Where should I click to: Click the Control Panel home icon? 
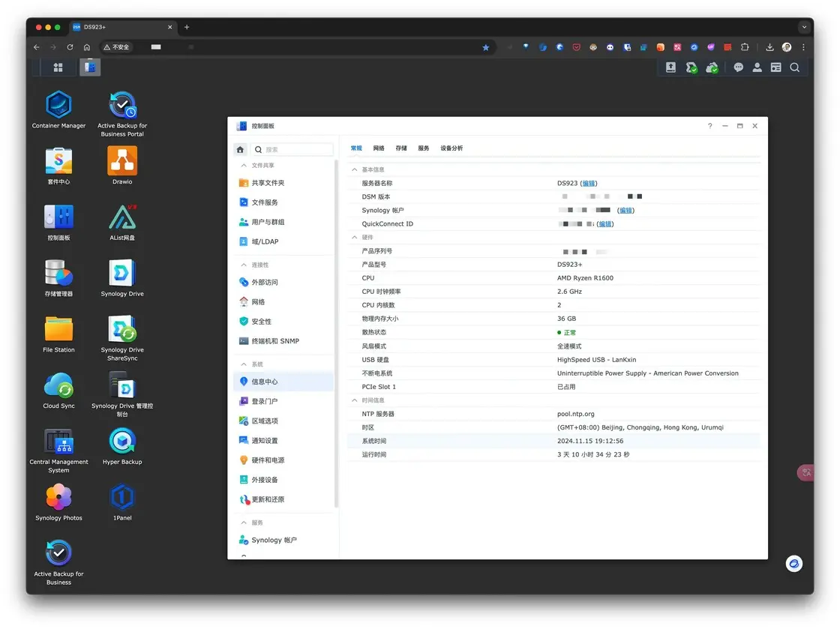pyautogui.click(x=240, y=149)
